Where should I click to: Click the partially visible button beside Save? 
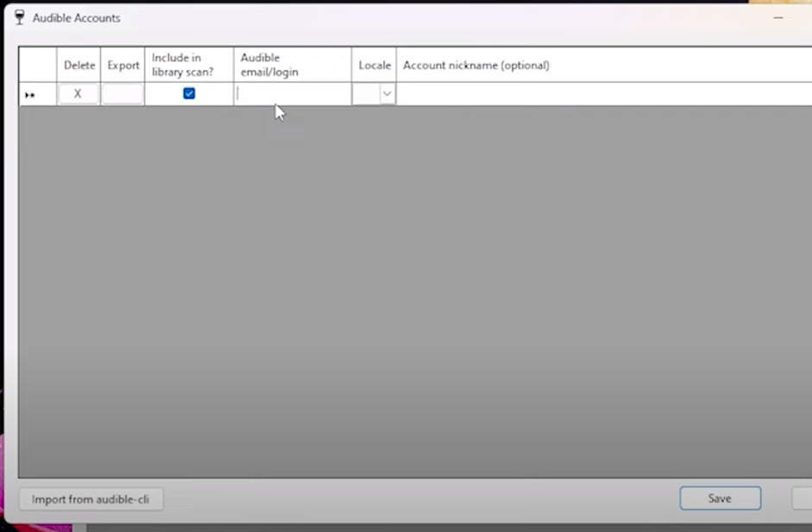803,498
